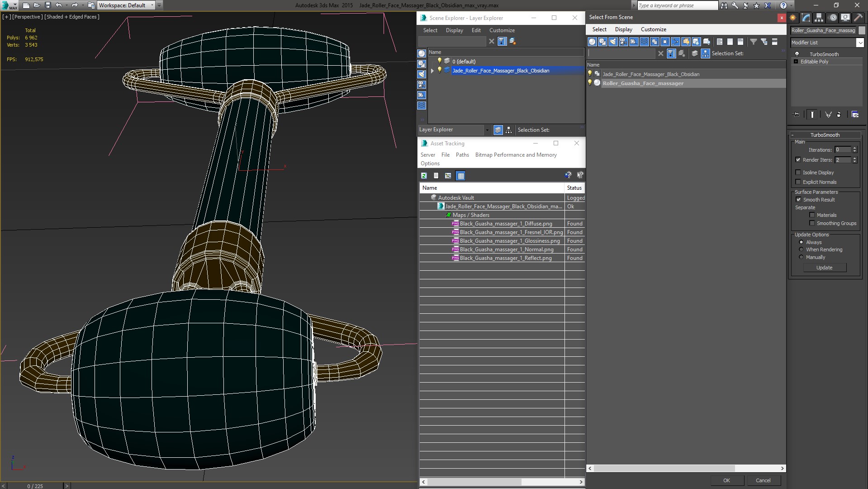Image resolution: width=868 pixels, height=489 pixels.
Task: Click the Undo arrow in main toolbar
Action: coord(58,5)
